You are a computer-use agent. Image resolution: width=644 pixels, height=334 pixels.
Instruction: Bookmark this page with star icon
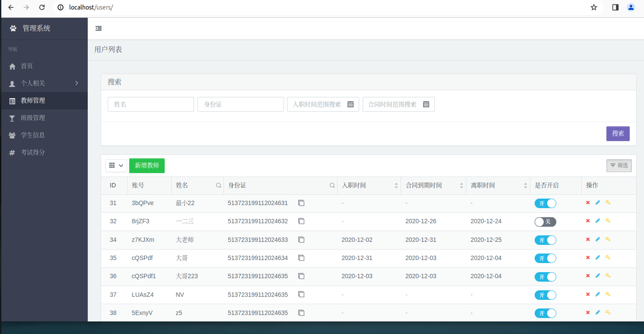(x=594, y=7)
